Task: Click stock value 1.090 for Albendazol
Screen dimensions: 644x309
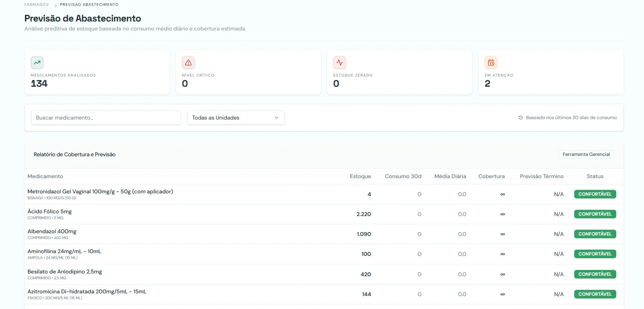Action: [x=364, y=234]
